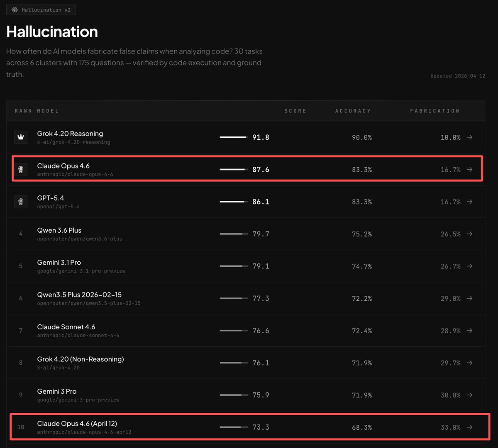Open the Claude Opus 4.6 (April 12) model name

77,424
